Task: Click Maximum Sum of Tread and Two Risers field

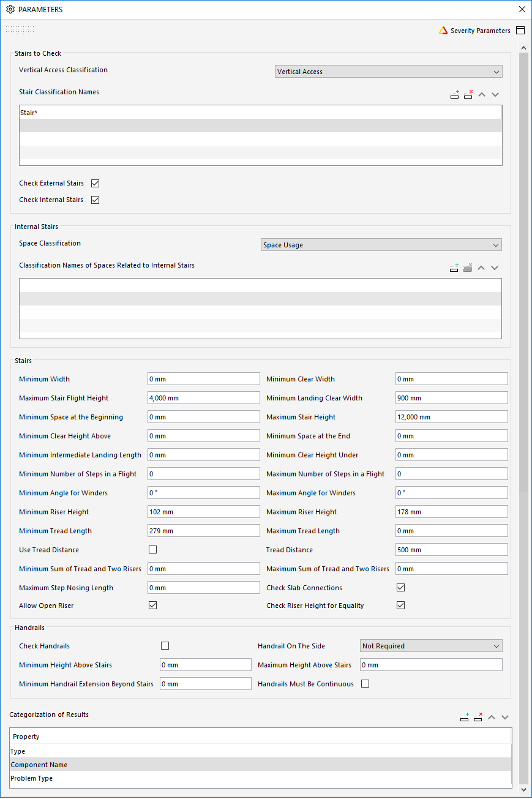Action: click(452, 569)
